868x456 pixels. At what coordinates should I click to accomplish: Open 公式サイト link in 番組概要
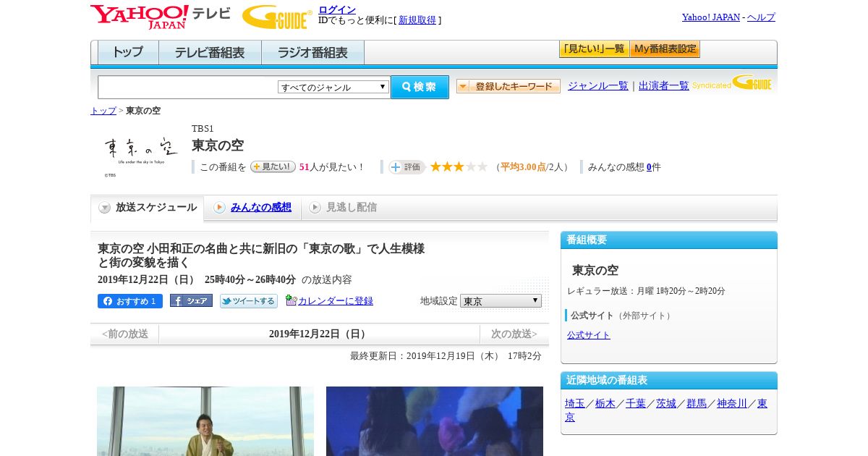click(x=589, y=335)
